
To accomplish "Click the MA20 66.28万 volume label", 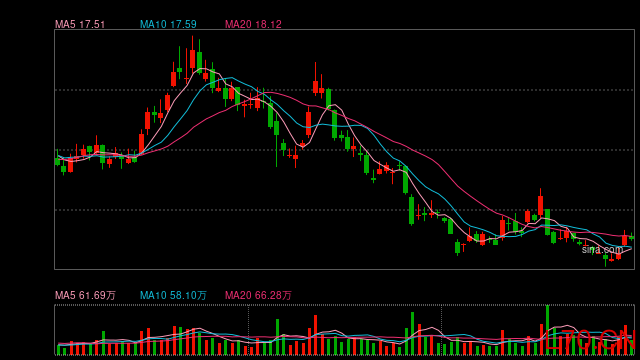I will pyautogui.click(x=258, y=295).
